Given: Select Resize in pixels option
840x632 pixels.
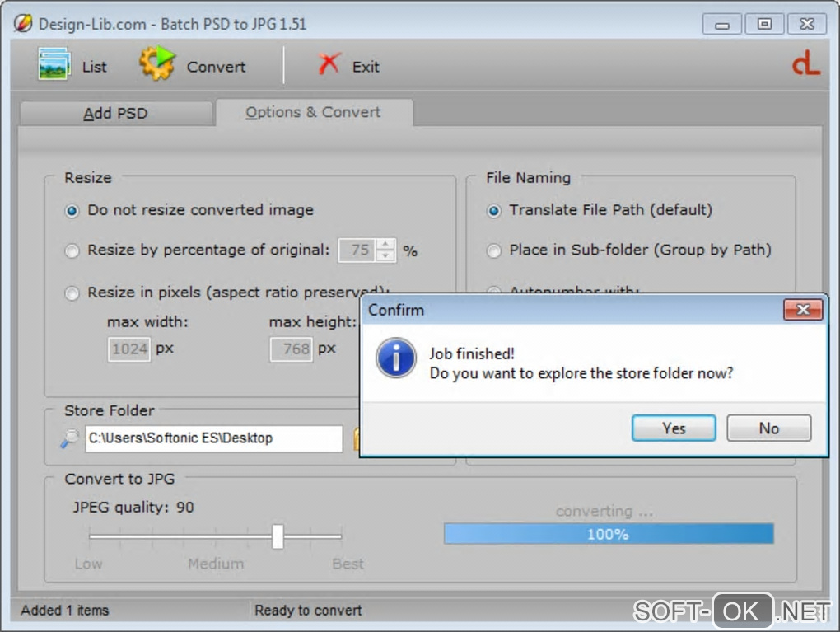Looking at the screenshot, I should pos(72,293).
